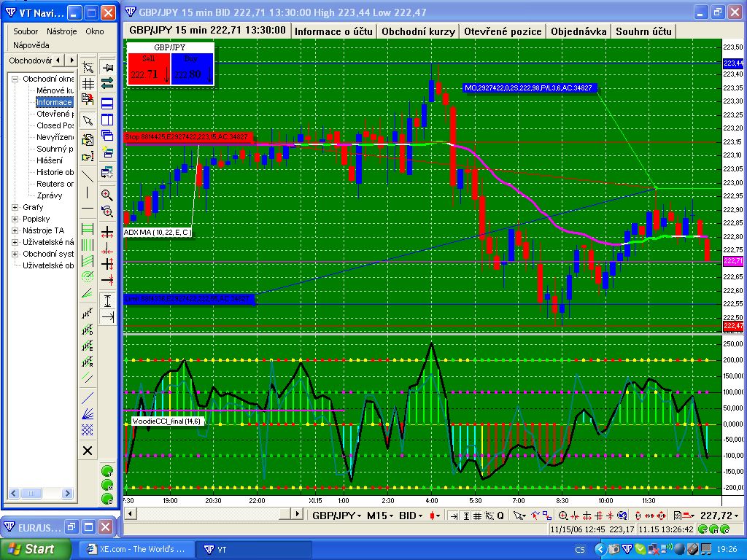747x560 pixels.
Task: Click the black X delete tool
Action: point(88,451)
